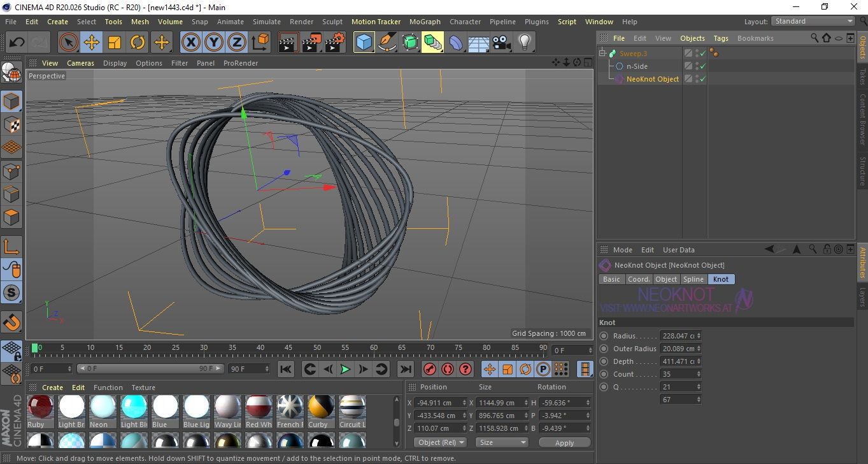The width and height of the screenshot is (868, 464).
Task: Click the Camera object icon
Action: pyautogui.click(x=501, y=43)
